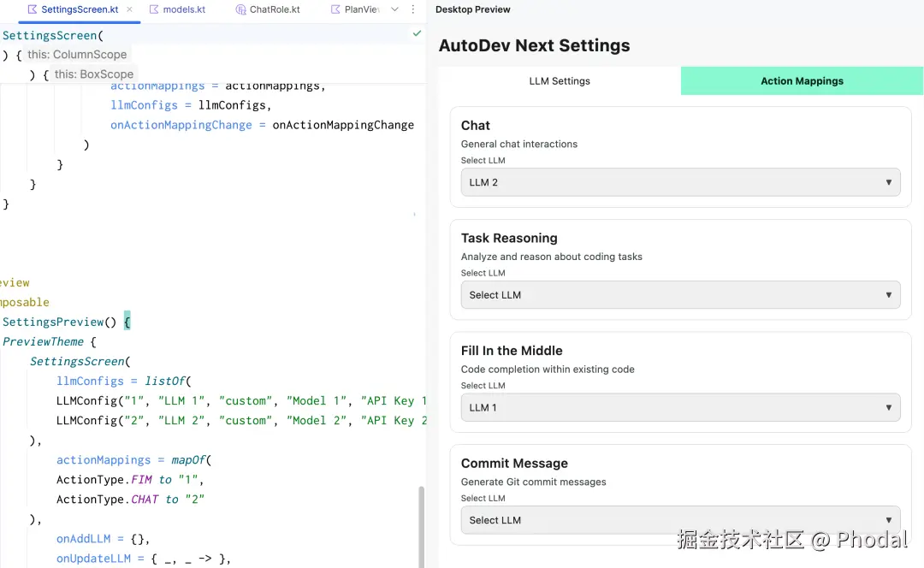
Task: Open the ChatRole.kt tab
Action: pos(274,9)
